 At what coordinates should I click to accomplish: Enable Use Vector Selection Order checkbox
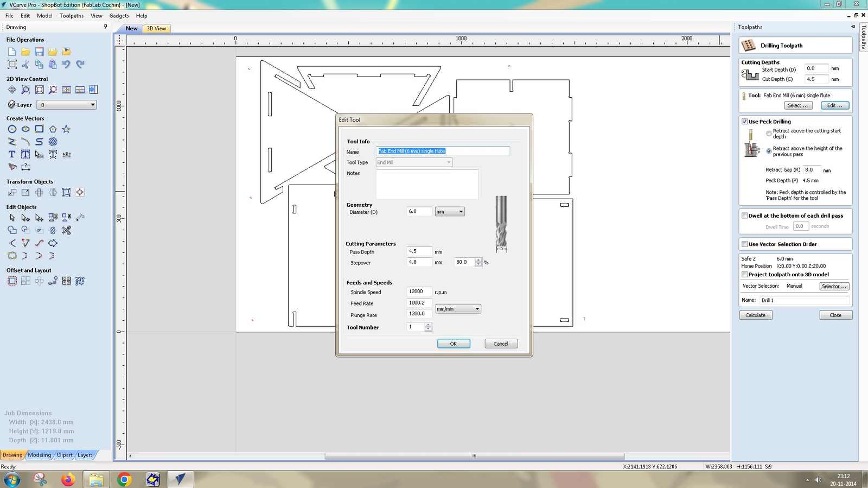click(745, 244)
